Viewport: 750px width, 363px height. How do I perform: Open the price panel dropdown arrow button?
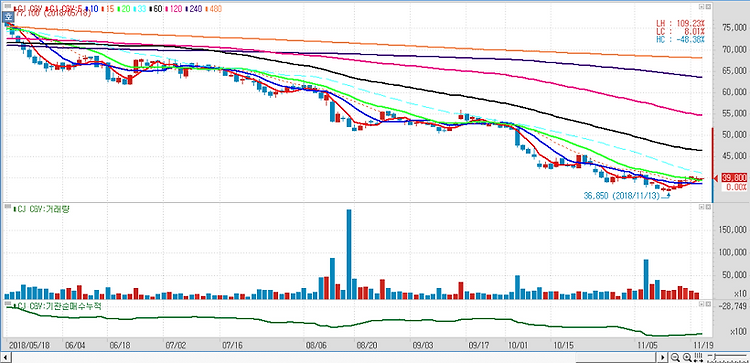tap(702, 7)
